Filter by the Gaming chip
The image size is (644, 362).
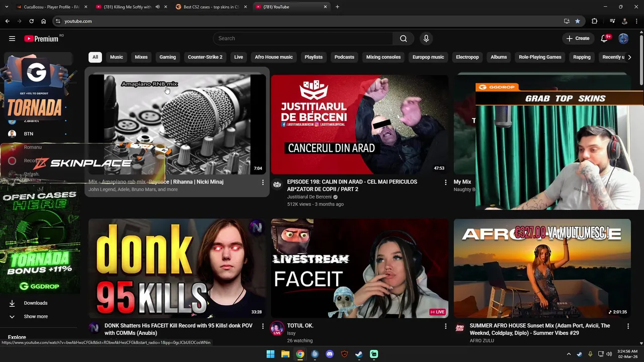pyautogui.click(x=168, y=57)
